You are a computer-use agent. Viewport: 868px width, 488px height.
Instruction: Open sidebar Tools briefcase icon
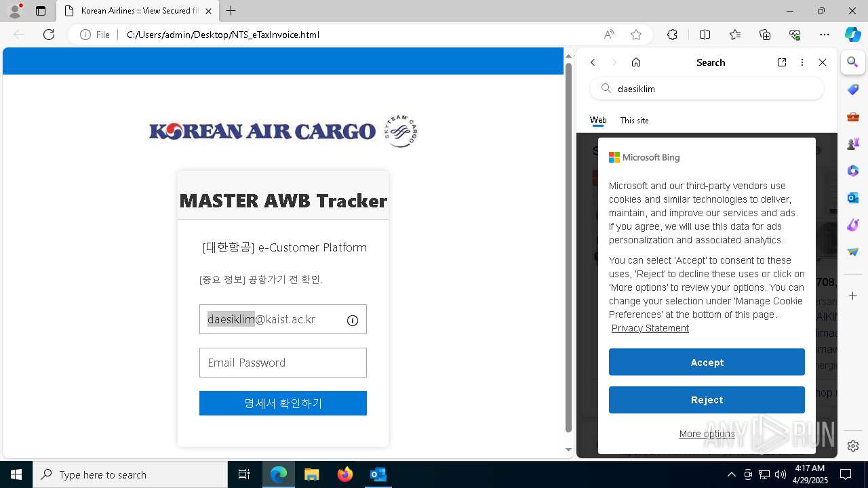pyautogui.click(x=853, y=117)
